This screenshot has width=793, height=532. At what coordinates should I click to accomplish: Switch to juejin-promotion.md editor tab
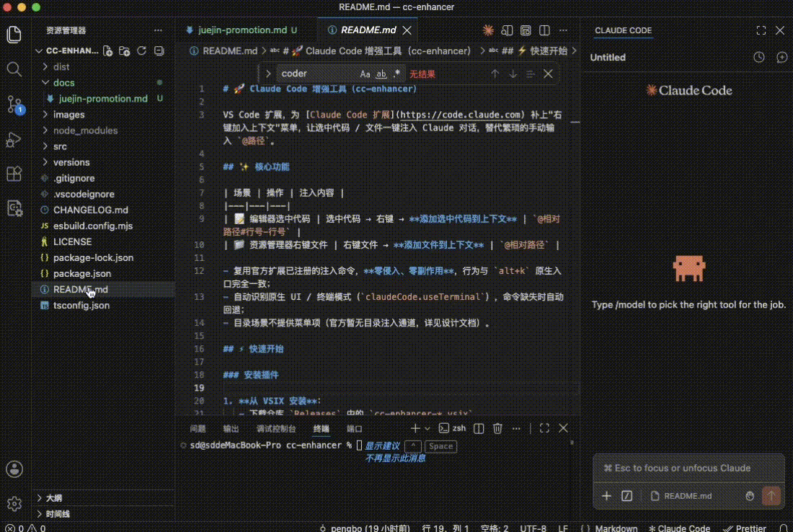click(x=242, y=30)
